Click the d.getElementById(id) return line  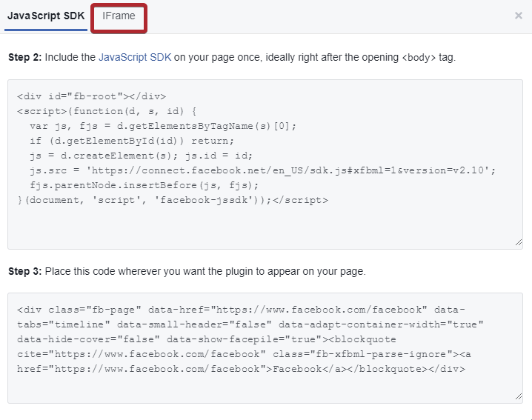tap(132, 141)
